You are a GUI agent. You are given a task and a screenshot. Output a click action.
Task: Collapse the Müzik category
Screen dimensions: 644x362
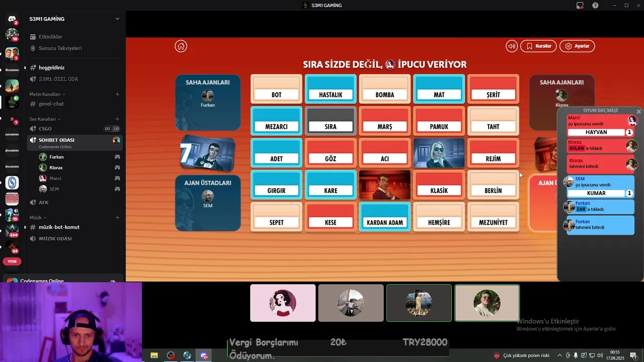pos(37,218)
